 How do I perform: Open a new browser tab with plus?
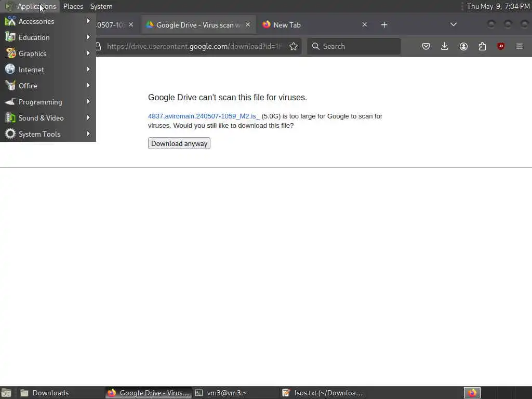(x=384, y=25)
